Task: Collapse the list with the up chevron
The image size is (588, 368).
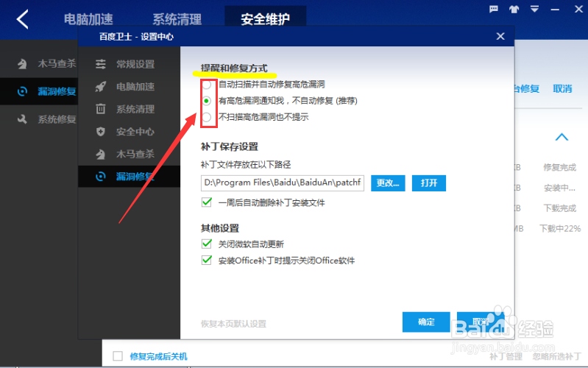Action: (562, 137)
